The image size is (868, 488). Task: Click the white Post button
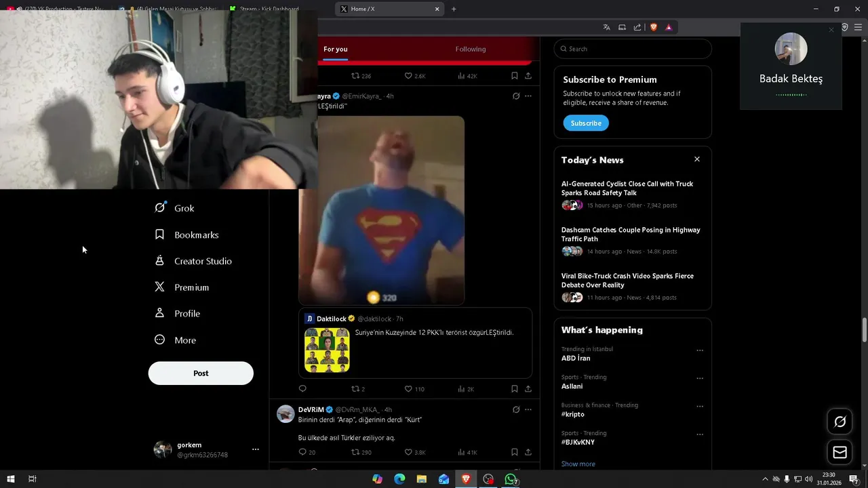pos(201,373)
